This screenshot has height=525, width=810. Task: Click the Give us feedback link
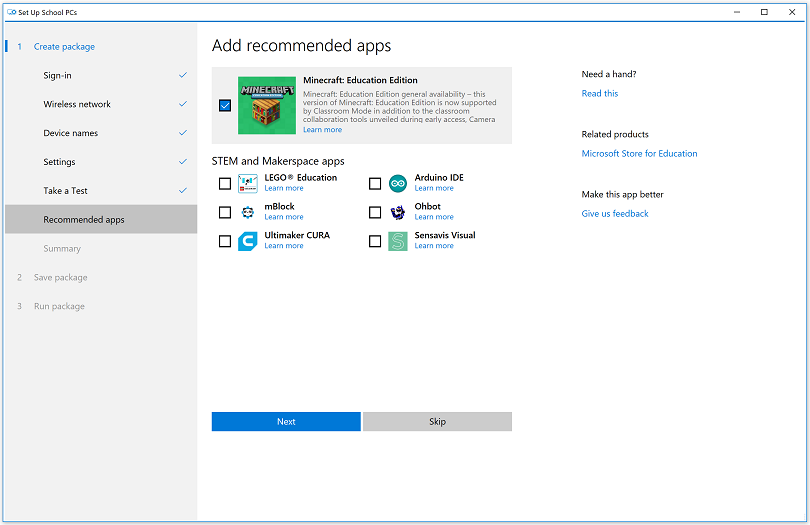615,214
